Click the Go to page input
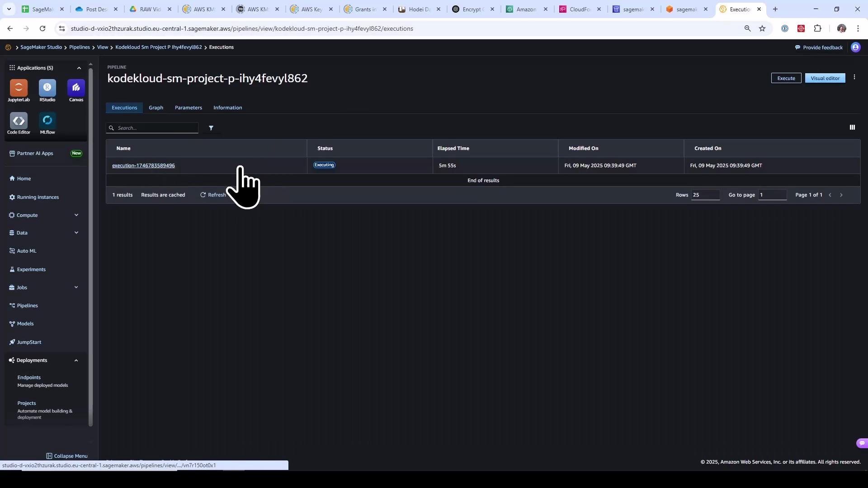The height and width of the screenshot is (488, 868). (772, 195)
